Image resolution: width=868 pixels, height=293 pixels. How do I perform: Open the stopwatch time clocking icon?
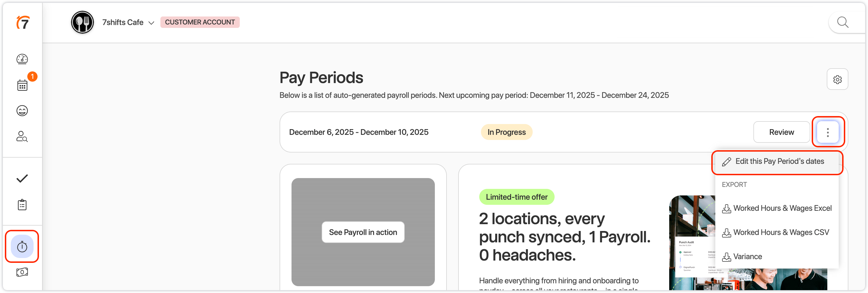pyautogui.click(x=22, y=246)
